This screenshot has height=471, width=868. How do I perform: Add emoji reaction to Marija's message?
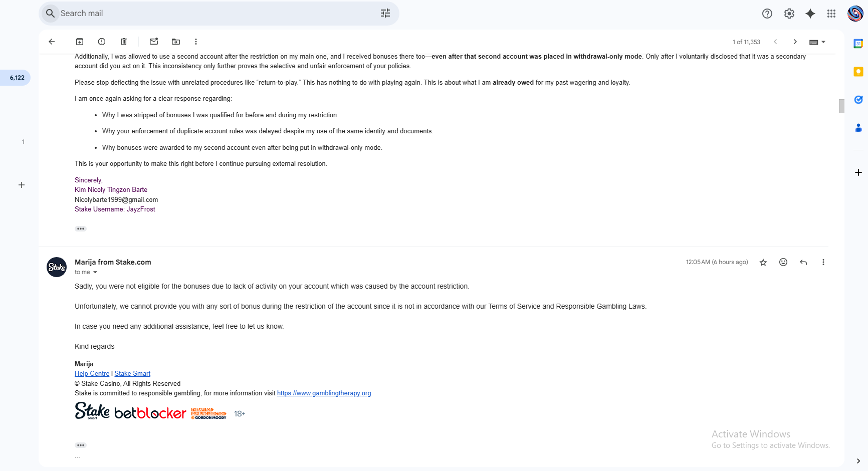coord(783,262)
